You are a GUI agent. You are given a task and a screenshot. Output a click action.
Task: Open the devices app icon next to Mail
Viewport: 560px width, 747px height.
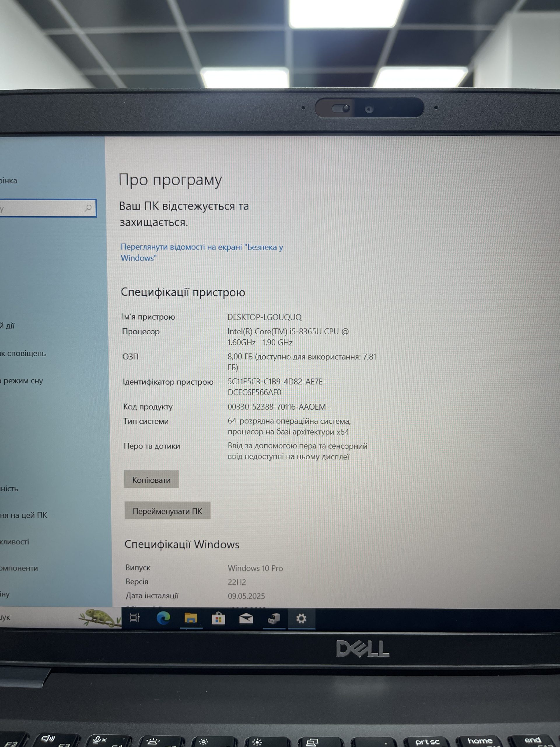click(274, 619)
